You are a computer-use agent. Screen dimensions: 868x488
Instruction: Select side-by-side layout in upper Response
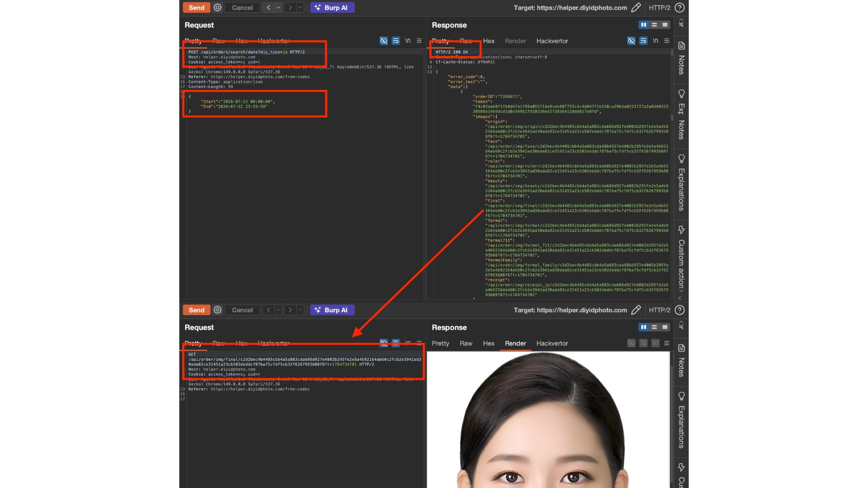pos(643,25)
